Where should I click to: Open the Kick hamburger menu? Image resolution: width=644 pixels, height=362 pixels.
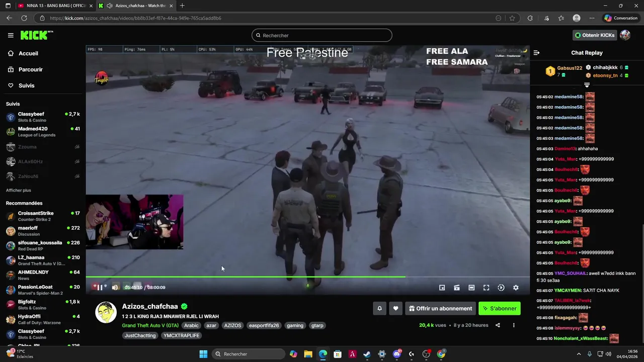point(11,35)
